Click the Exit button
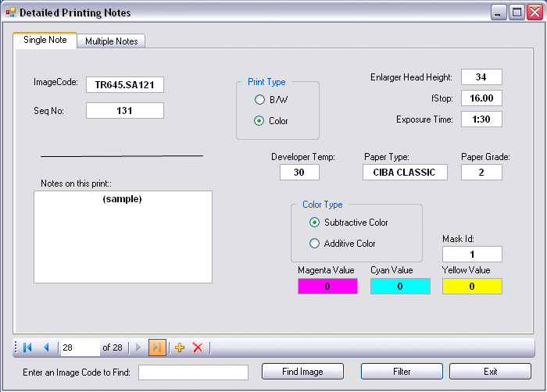 (490, 372)
